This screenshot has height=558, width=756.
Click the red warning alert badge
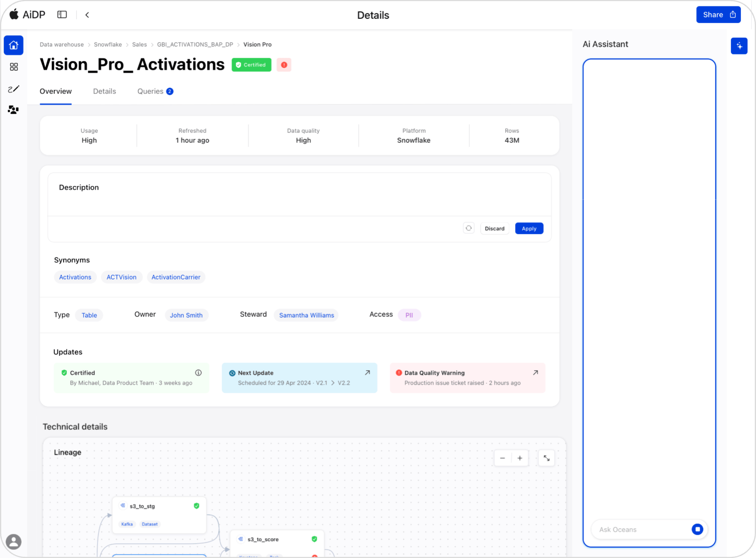click(x=284, y=65)
